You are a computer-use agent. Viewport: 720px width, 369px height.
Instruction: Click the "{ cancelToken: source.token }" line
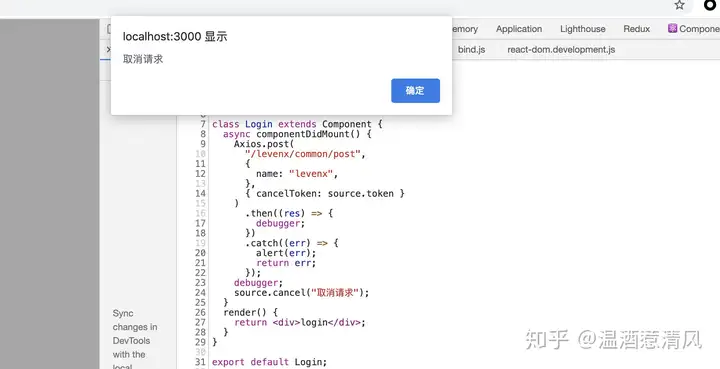click(325, 194)
